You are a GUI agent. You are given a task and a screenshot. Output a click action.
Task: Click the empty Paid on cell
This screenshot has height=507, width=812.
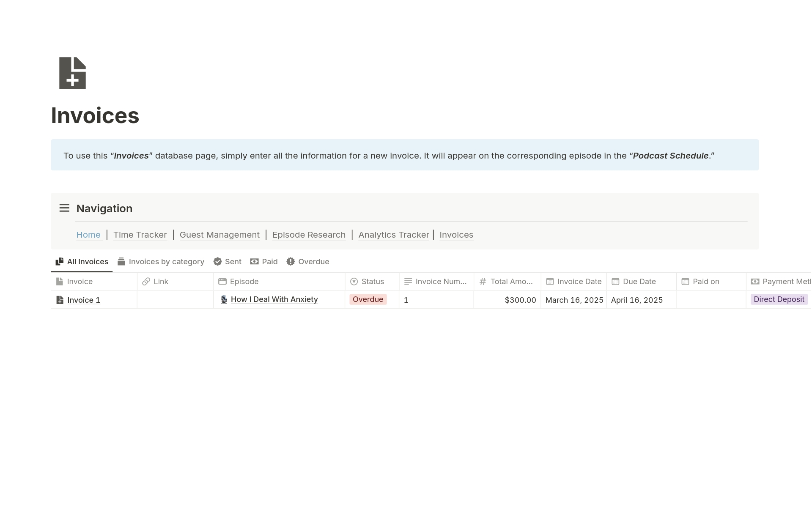(x=710, y=300)
